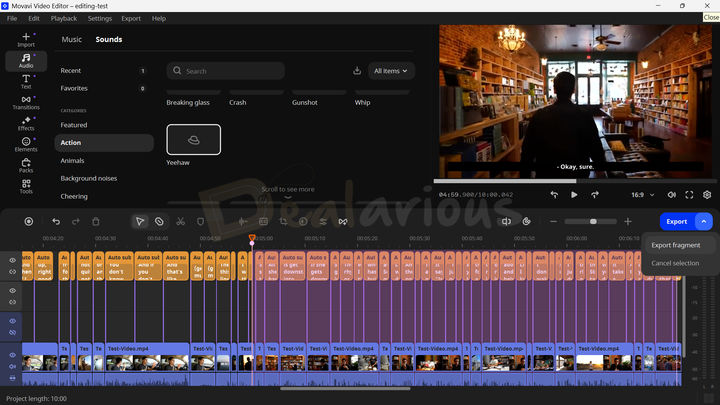The height and width of the screenshot is (405, 720).
Task: Click the marker shield icon
Action: pos(200,221)
